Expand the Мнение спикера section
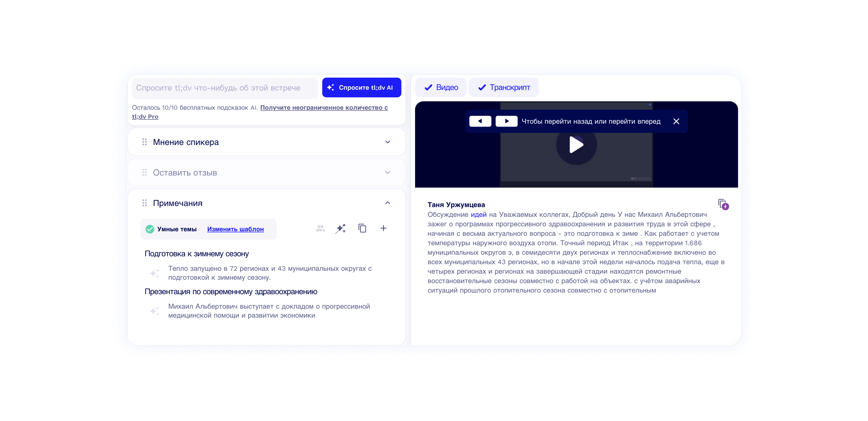The width and height of the screenshot is (868, 421). (x=387, y=142)
